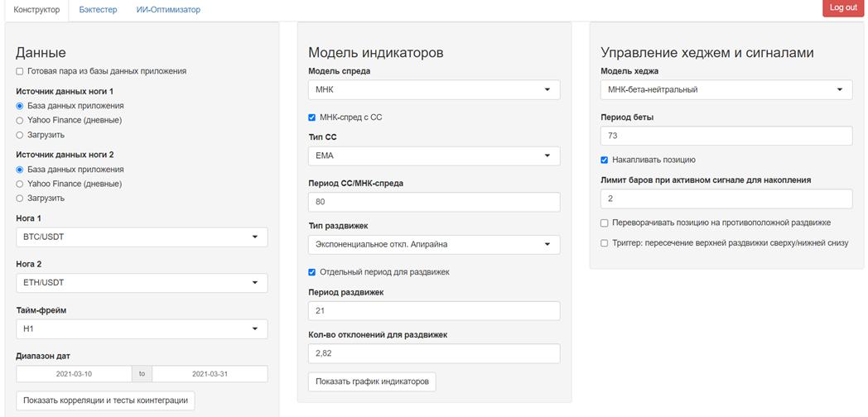Uncheck МНК-спред с СС checkbox
This screenshot has width=868, height=417.
312,117
